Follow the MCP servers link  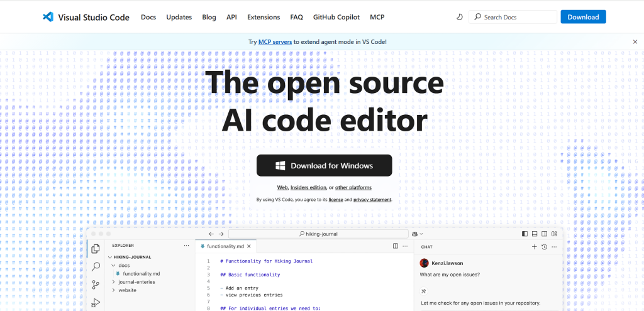[275, 41]
